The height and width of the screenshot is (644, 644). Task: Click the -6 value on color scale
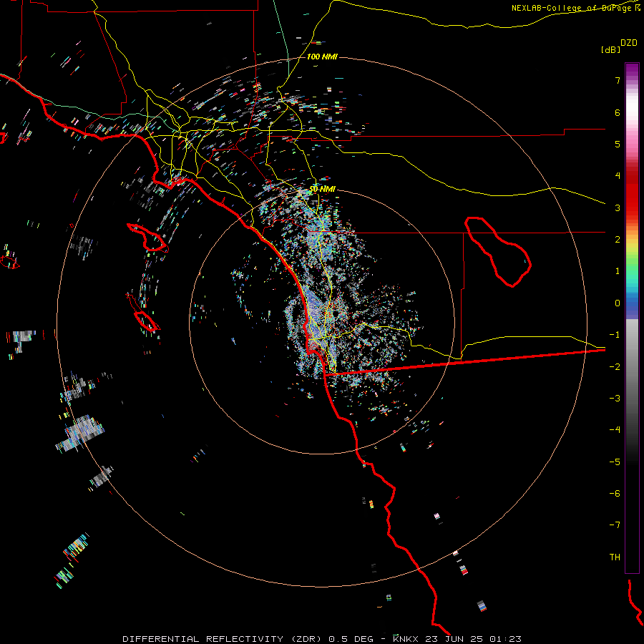pyautogui.click(x=615, y=494)
